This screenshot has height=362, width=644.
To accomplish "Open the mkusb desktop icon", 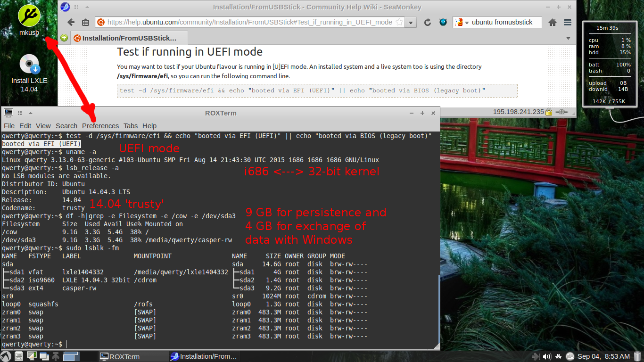I will [x=29, y=20].
